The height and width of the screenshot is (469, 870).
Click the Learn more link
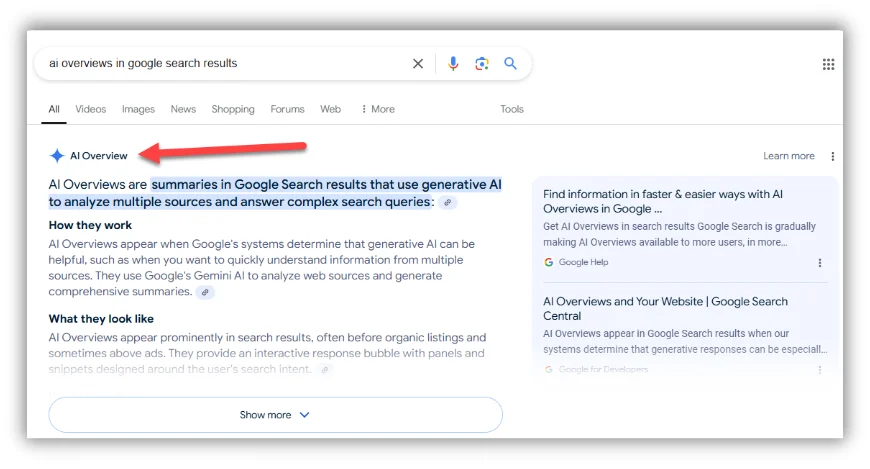(788, 156)
